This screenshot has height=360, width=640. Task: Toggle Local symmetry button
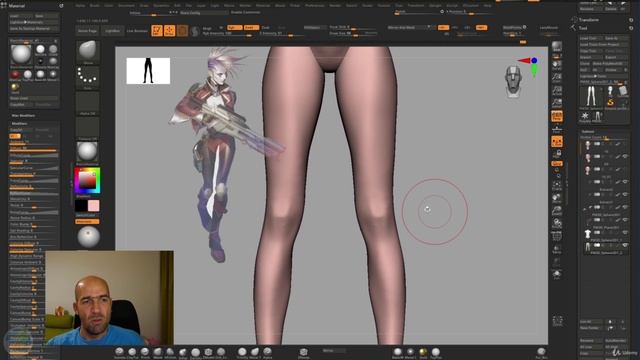tap(557, 141)
